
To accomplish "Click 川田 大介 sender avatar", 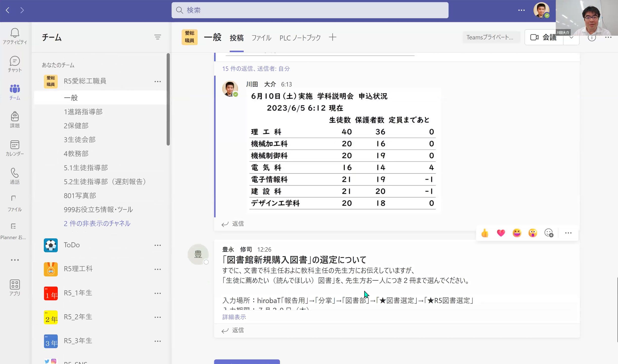I will pyautogui.click(x=230, y=88).
